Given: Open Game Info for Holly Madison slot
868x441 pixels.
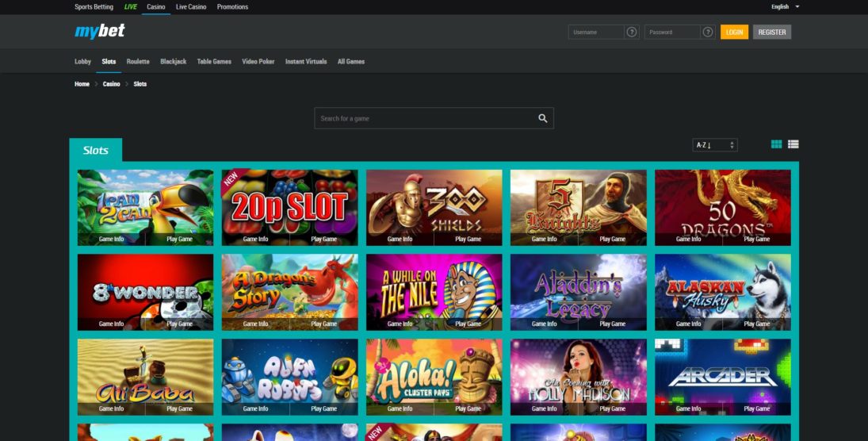Looking at the screenshot, I should 544,408.
